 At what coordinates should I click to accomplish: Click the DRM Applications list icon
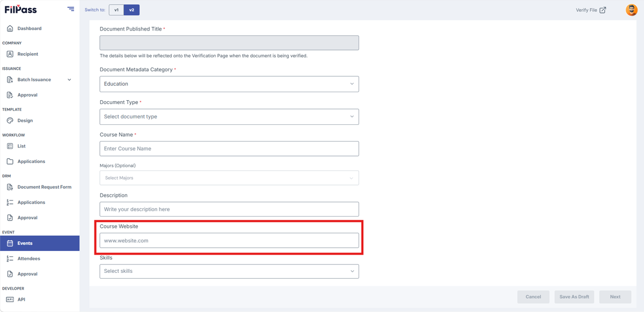point(10,203)
